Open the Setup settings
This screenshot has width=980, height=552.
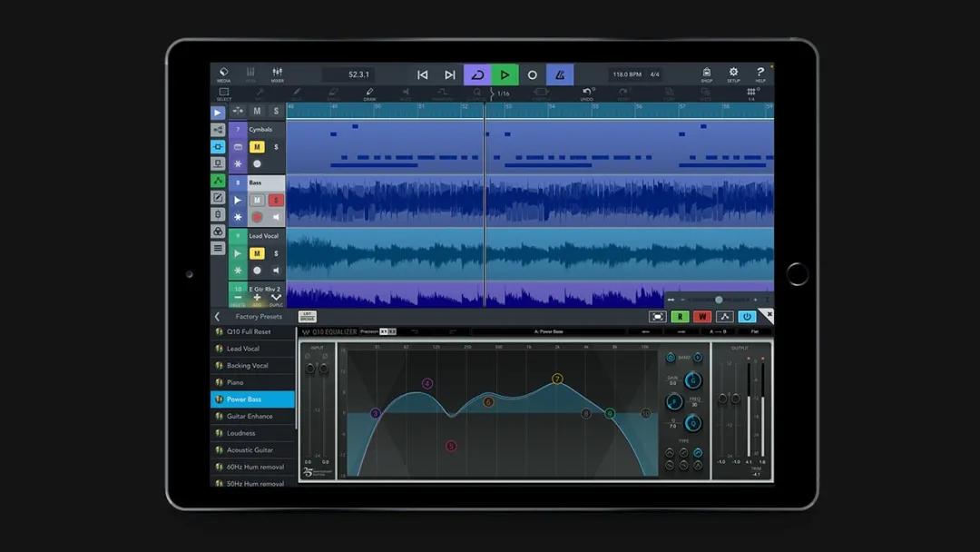733,74
